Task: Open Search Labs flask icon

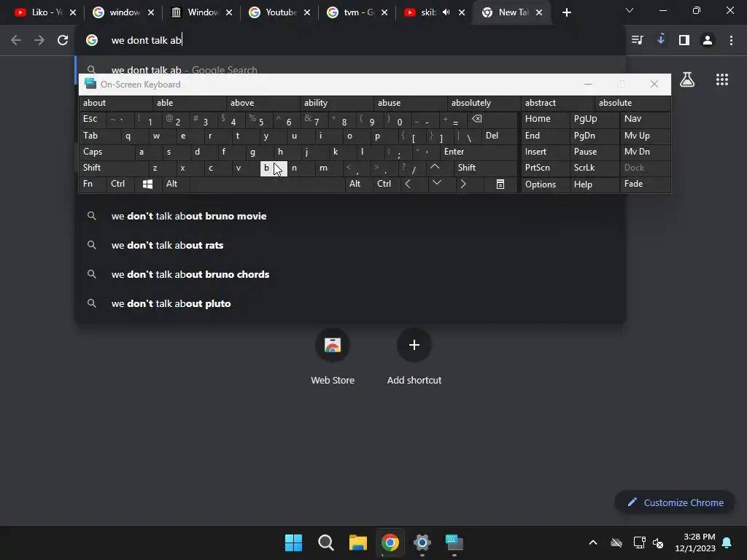Action: tap(687, 79)
